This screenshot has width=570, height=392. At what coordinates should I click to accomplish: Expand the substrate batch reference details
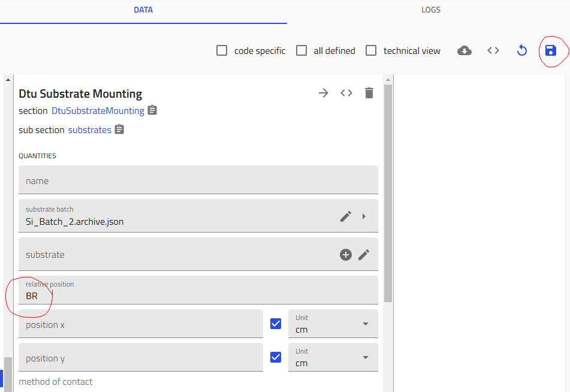(x=364, y=216)
